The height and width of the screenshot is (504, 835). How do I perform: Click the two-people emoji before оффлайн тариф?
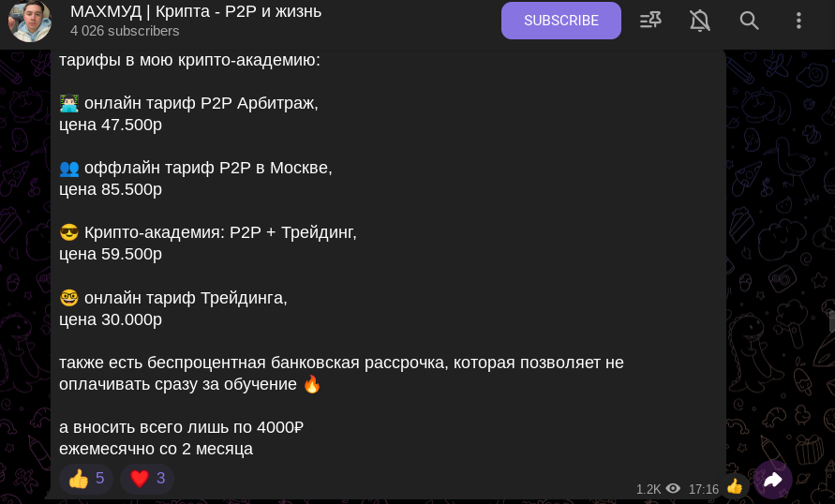68,169
